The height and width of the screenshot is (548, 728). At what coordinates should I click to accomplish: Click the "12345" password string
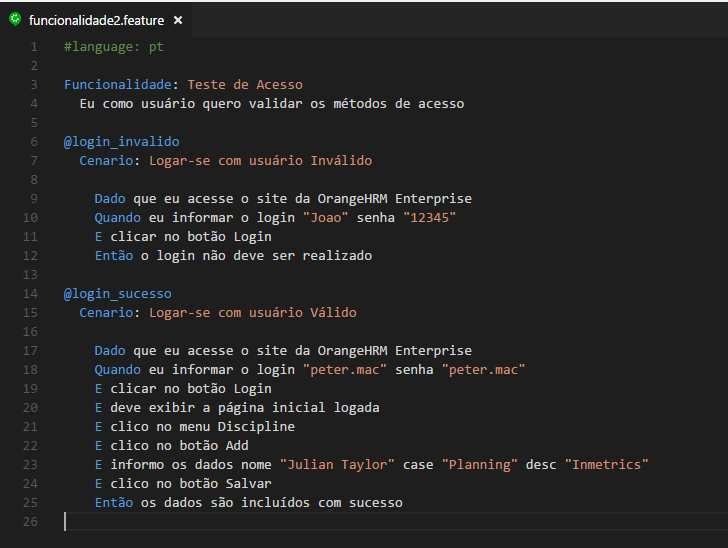(430, 218)
